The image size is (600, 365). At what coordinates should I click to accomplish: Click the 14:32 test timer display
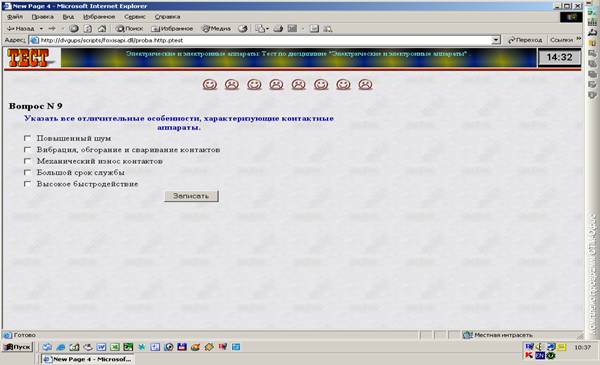pyautogui.click(x=559, y=57)
